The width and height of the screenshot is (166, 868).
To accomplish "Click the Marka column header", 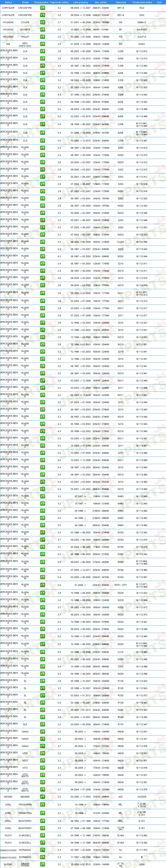I will [8, 2].
